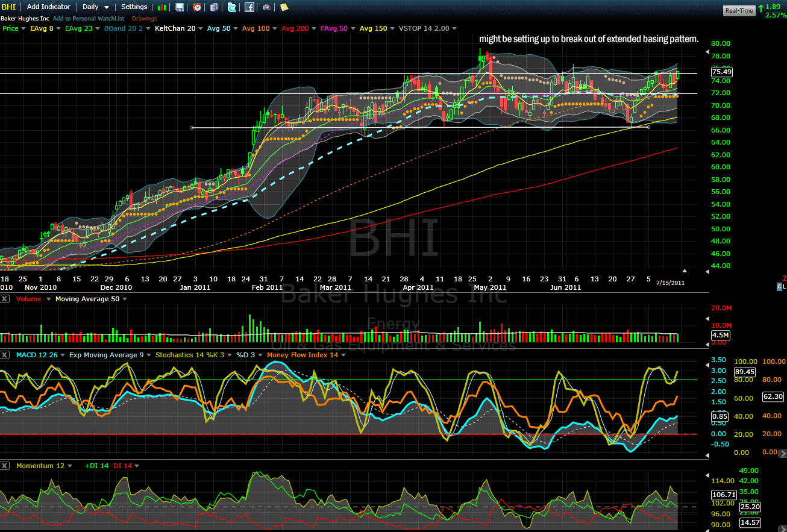Click the 106.71 momentum value label
This screenshot has width=787, height=532.
(x=723, y=494)
